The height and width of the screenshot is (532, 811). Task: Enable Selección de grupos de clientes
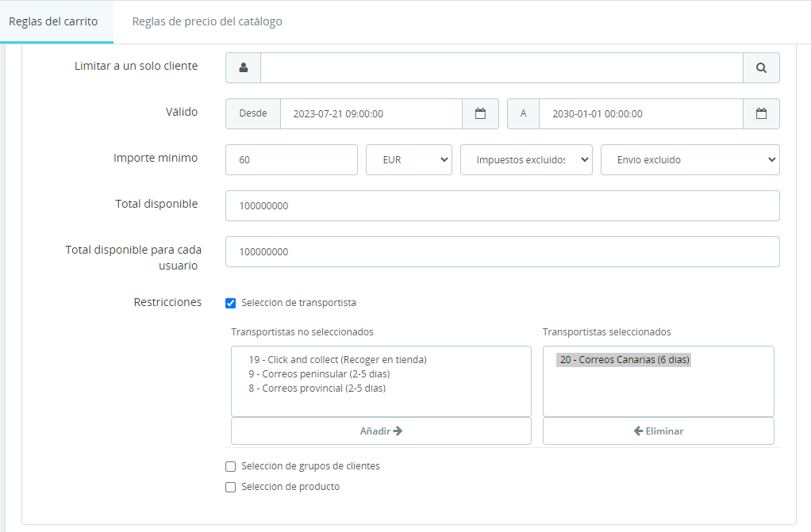click(x=231, y=466)
